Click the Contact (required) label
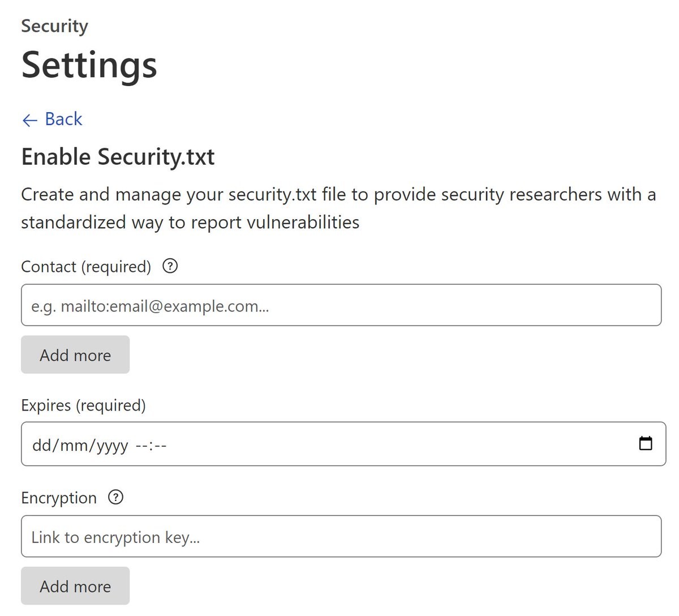 86,267
